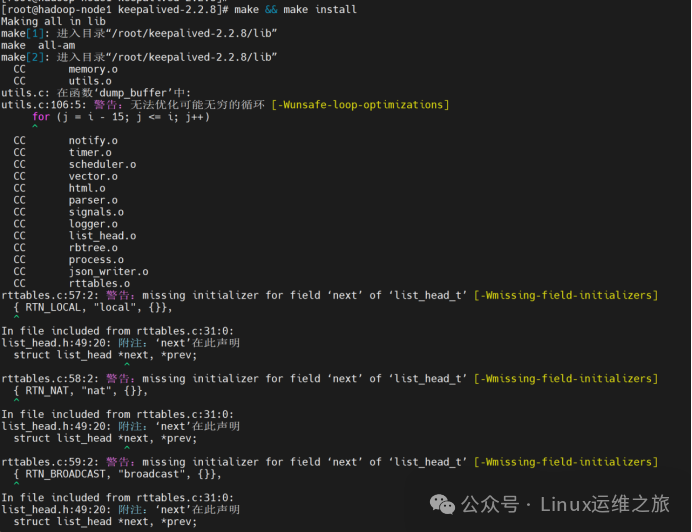Image resolution: width=692 pixels, height=532 pixels.
Task: Click the 'timer.o' compile line
Action: (63, 152)
